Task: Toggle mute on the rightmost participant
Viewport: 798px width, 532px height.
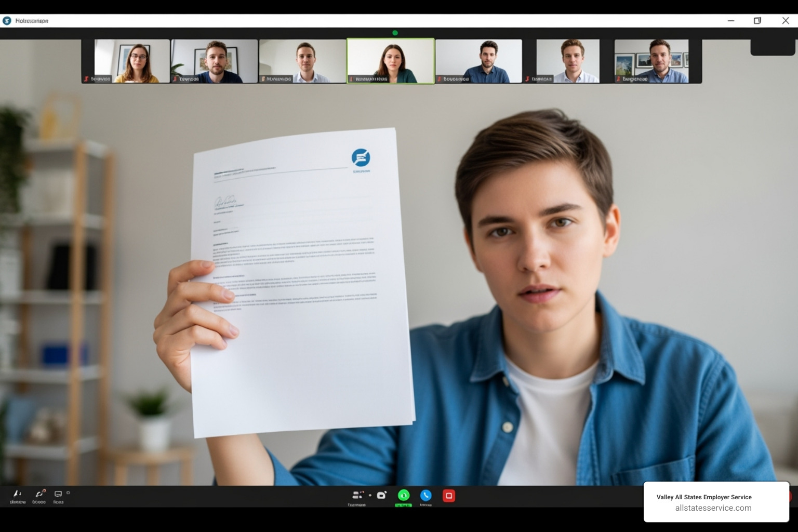Action: tap(618, 79)
